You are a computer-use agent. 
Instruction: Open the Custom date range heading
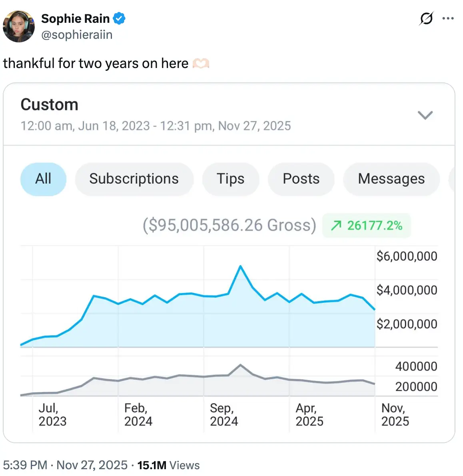49,105
